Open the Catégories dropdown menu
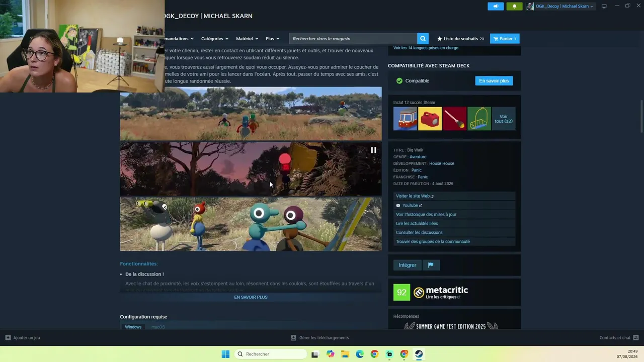Image resolution: width=644 pixels, height=362 pixels. 215,39
